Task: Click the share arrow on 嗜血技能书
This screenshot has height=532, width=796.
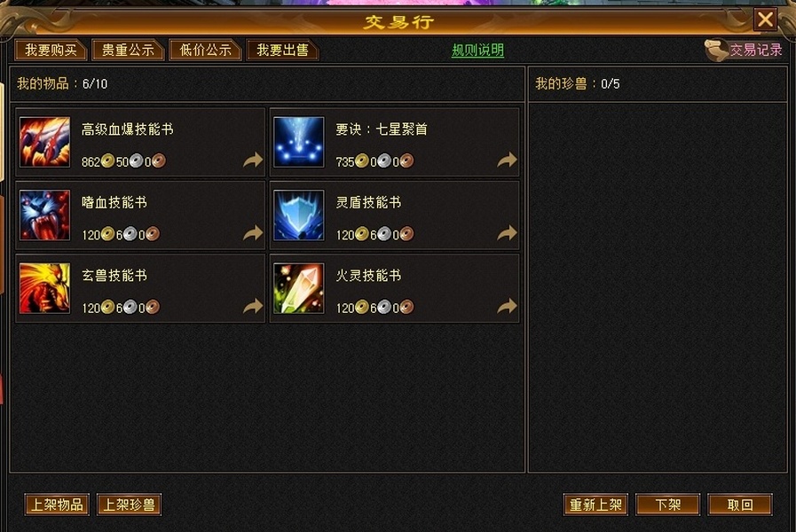Action: coord(253,233)
